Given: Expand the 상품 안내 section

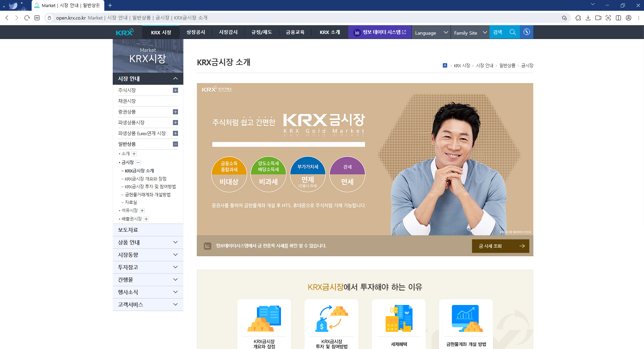Looking at the screenshot, I should click(x=148, y=242).
